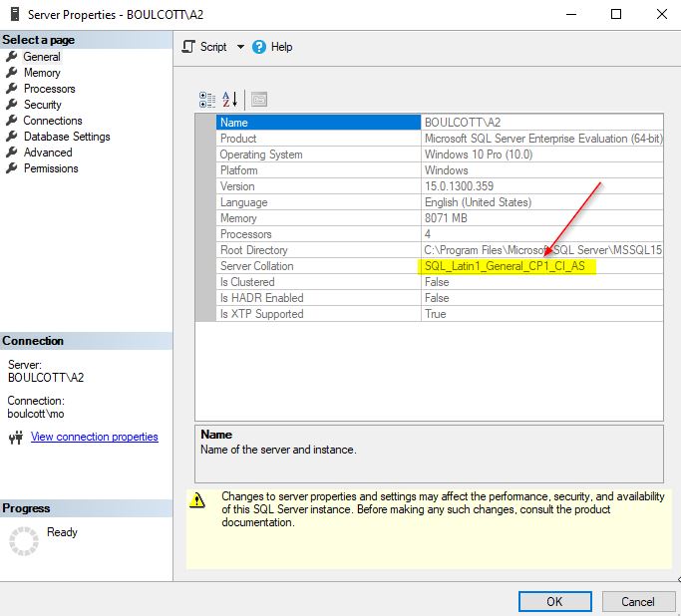The height and width of the screenshot is (616, 681).
Task: Click wrench icon beside Security
Action: click(12, 105)
